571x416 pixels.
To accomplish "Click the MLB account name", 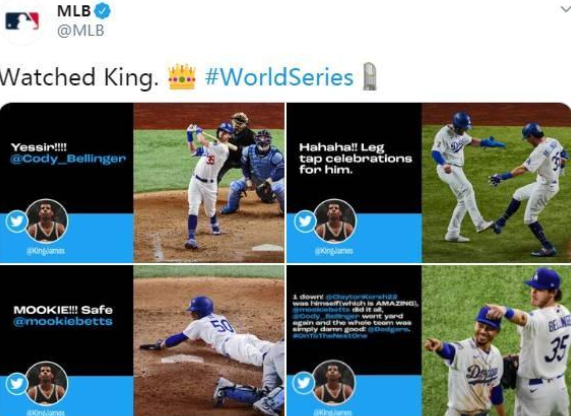I will point(74,11).
